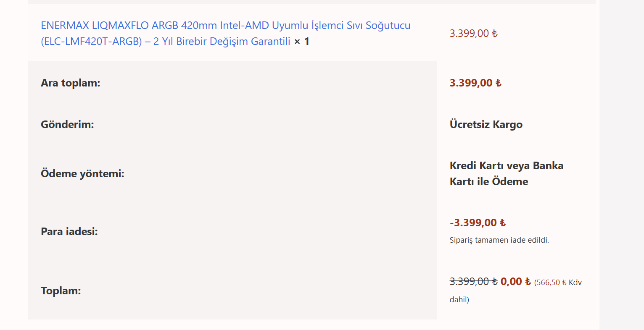Click the × 1 quantity indicator
The image size is (644, 330).
[x=302, y=42]
